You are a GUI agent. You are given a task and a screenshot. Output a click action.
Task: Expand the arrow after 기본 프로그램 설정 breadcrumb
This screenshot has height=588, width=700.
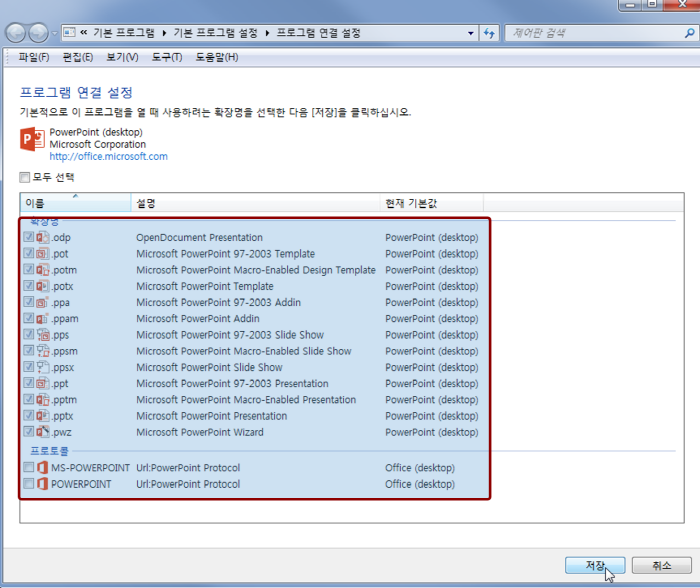[267, 33]
